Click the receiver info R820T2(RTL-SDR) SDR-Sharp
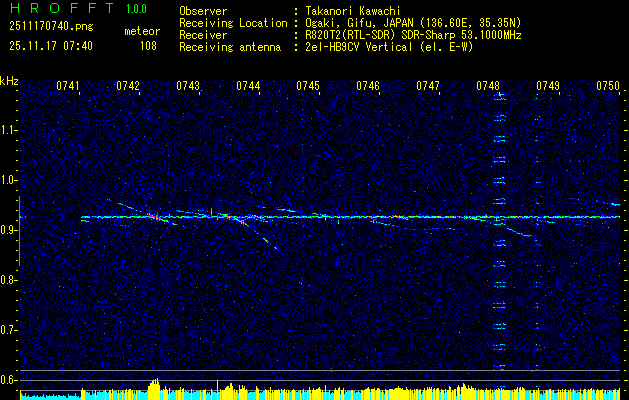Image resolution: width=629 pixels, height=400 pixels. [x=381, y=35]
